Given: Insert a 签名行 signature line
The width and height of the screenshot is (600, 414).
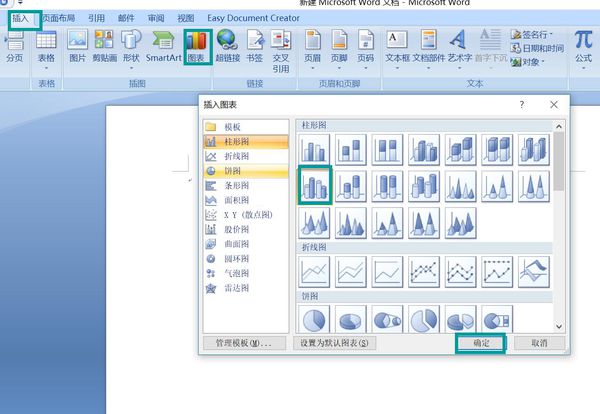Looking at the screenshot, I should tap(532, 34).
